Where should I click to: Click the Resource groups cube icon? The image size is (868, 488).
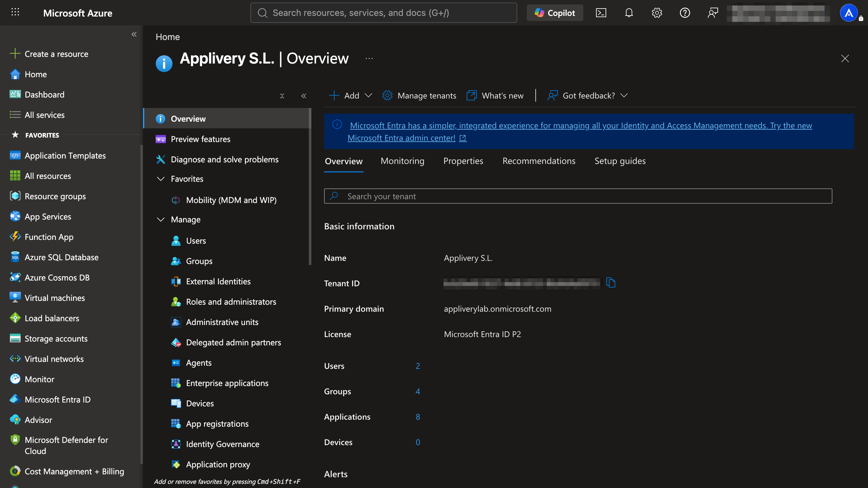coord(15,196)
